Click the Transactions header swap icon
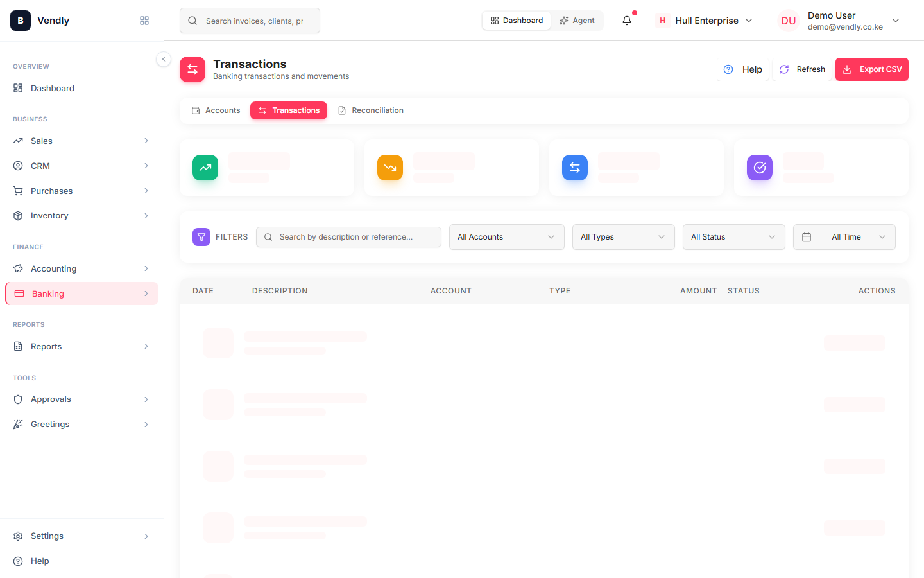 point(193,69)
